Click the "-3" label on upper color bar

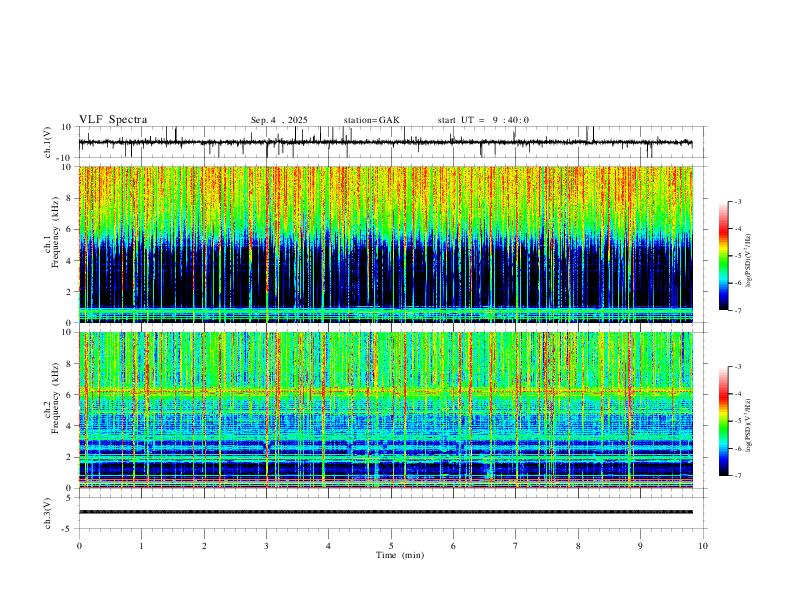pos(737,201)
